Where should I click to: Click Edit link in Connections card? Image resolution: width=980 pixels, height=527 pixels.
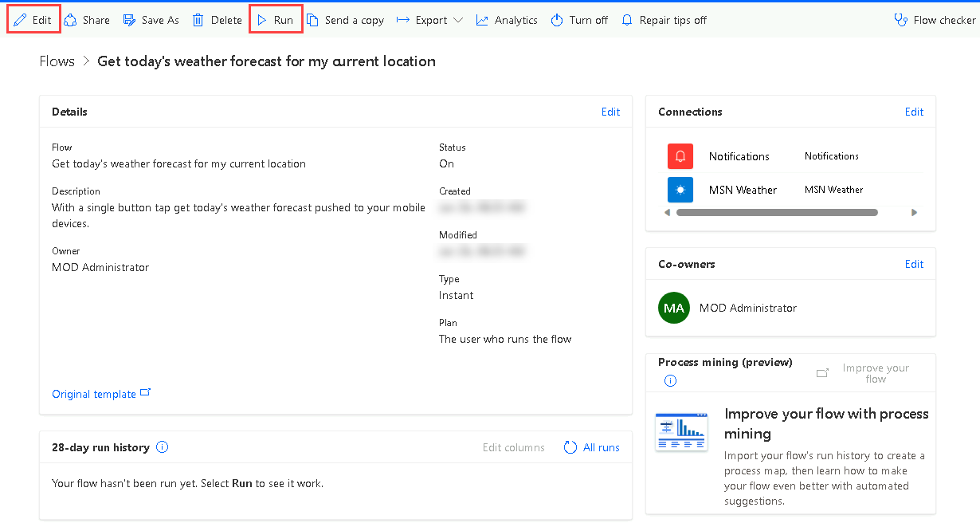(x=914, y=112)
